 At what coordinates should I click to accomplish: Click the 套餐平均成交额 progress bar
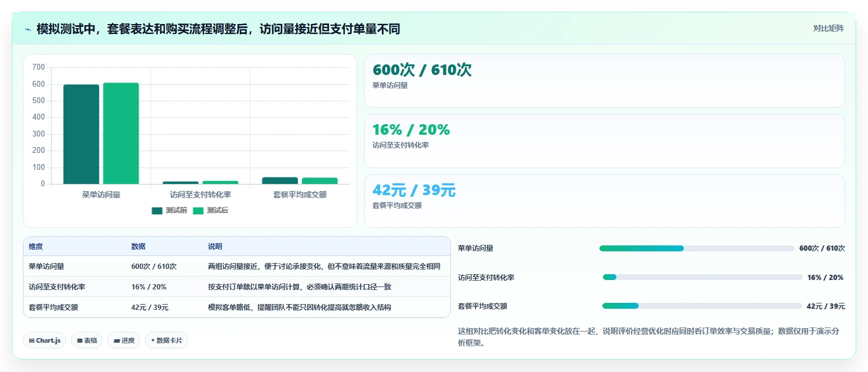coord(702,306)
